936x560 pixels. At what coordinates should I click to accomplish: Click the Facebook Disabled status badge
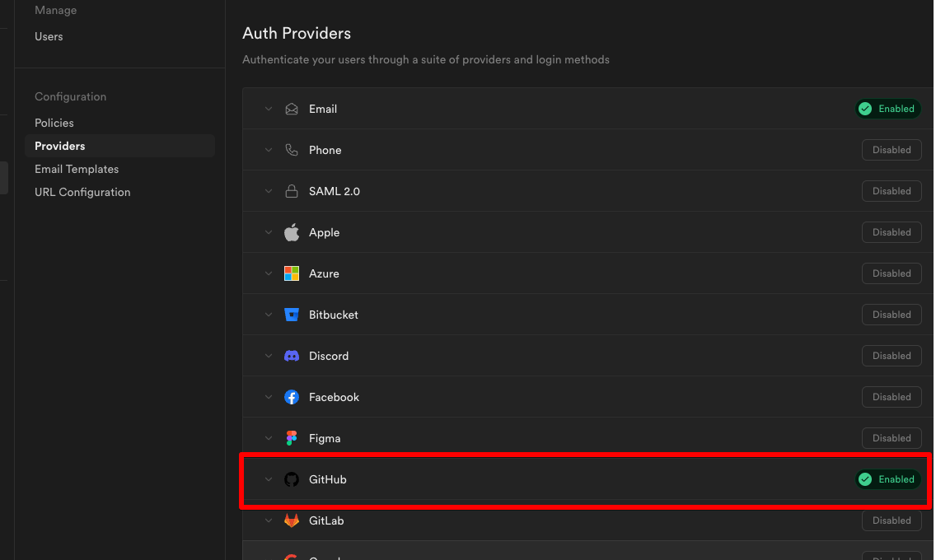point(892,397)
